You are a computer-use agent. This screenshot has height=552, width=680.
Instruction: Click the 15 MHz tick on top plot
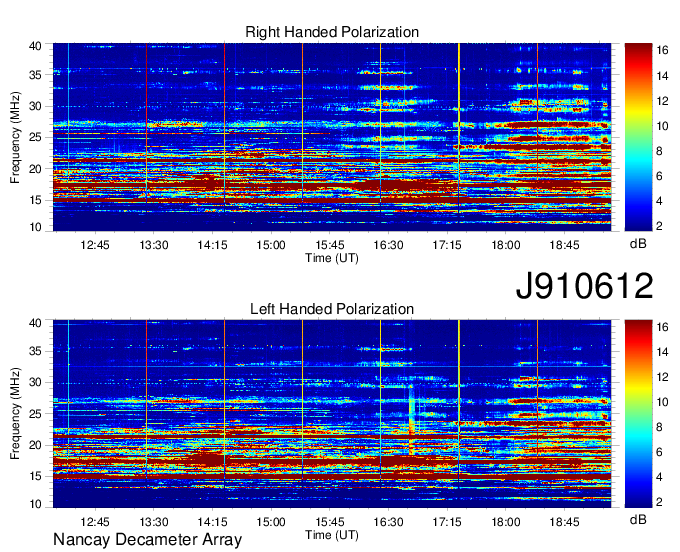35,200
